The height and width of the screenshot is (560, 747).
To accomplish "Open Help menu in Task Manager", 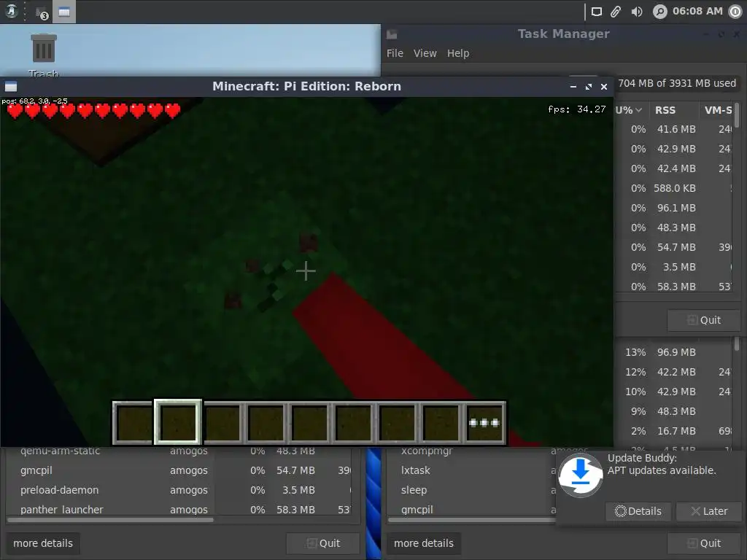I will (x=458, y=53).
